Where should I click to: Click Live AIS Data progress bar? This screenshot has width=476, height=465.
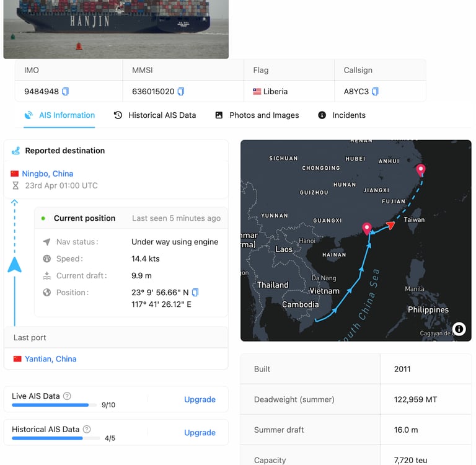pos(55,405)
